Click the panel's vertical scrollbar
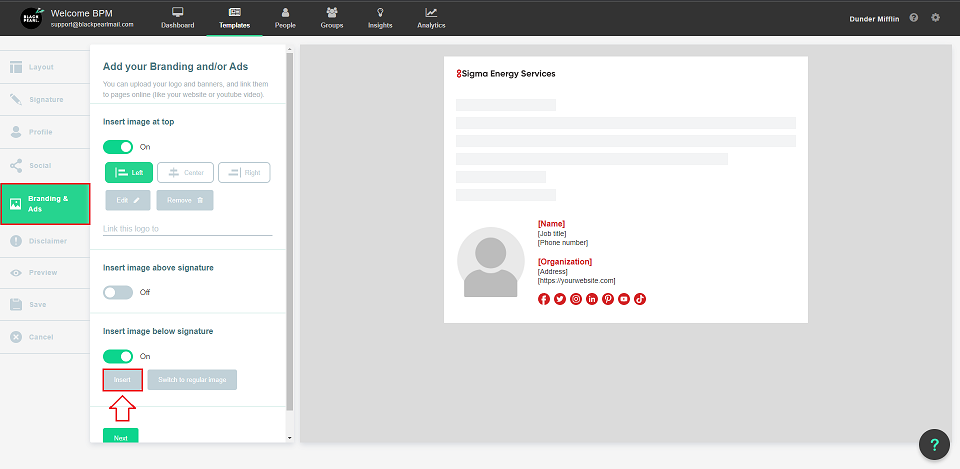 tap(290, 230)
